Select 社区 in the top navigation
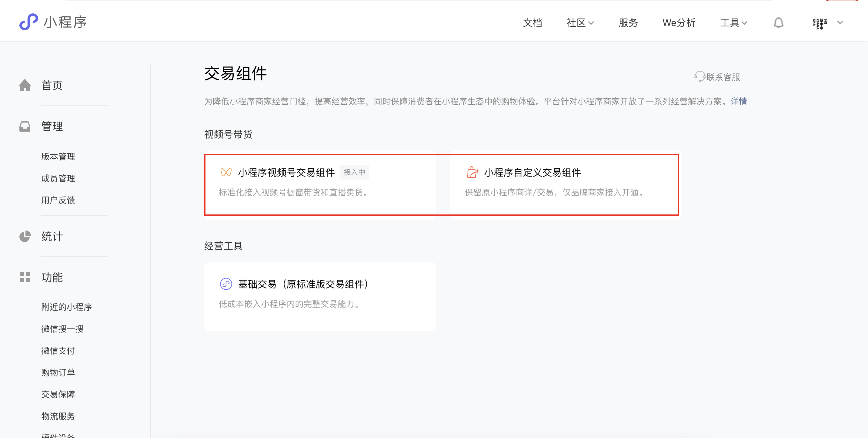Viewport: 868px width, 438px height. tap(576, 23)
